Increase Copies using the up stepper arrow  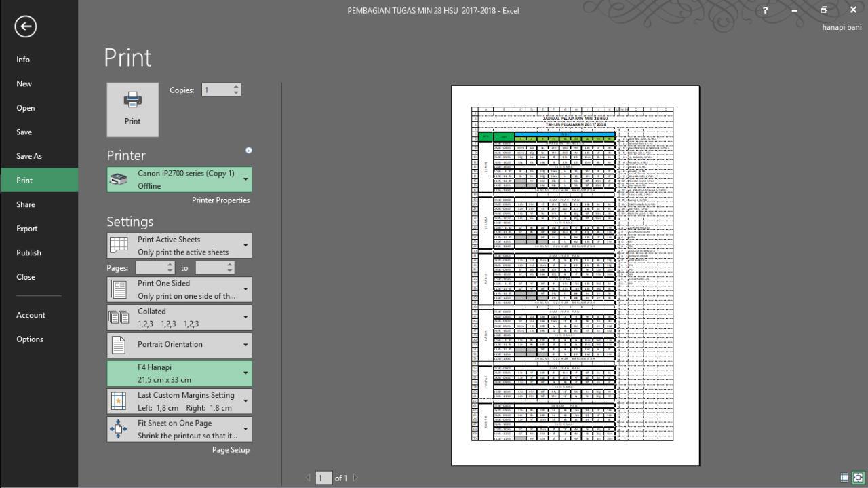point(236,86)
